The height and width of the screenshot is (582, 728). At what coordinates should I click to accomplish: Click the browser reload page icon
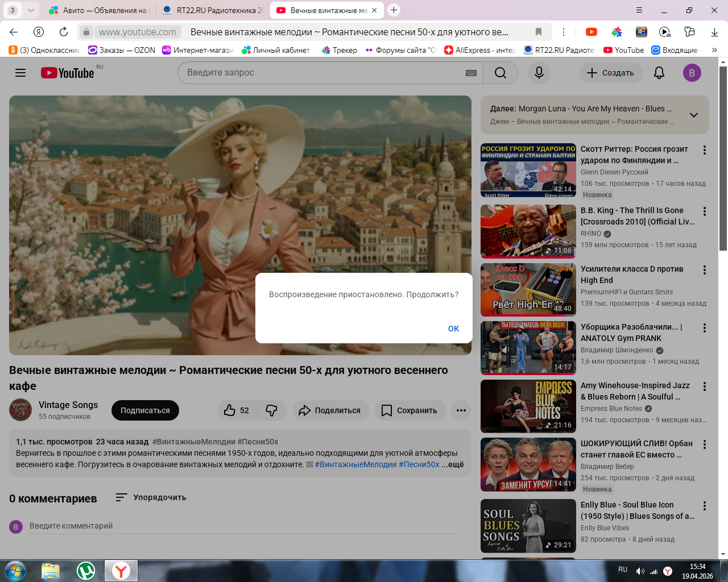[x=64, y=32]
